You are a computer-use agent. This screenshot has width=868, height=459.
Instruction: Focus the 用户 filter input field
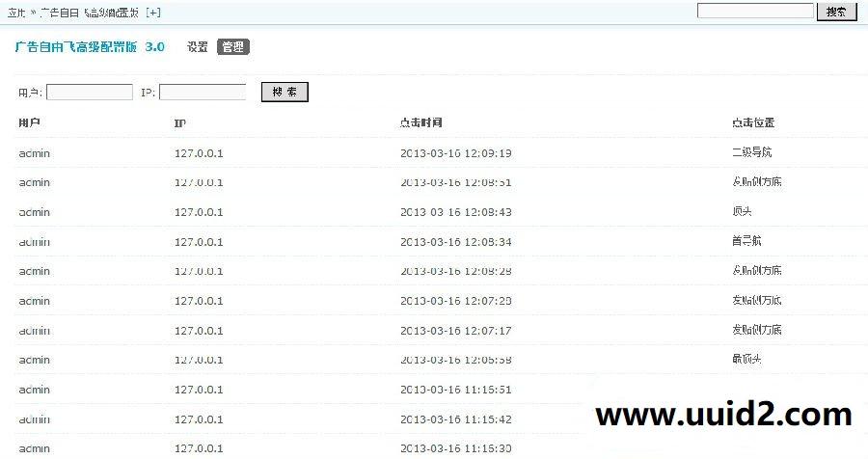(90, 93)
